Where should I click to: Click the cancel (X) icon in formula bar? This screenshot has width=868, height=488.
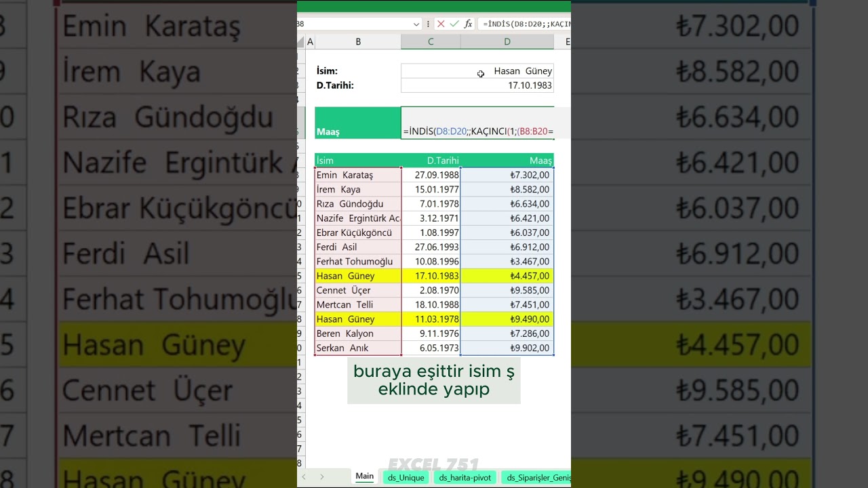[x=441, y=24]
